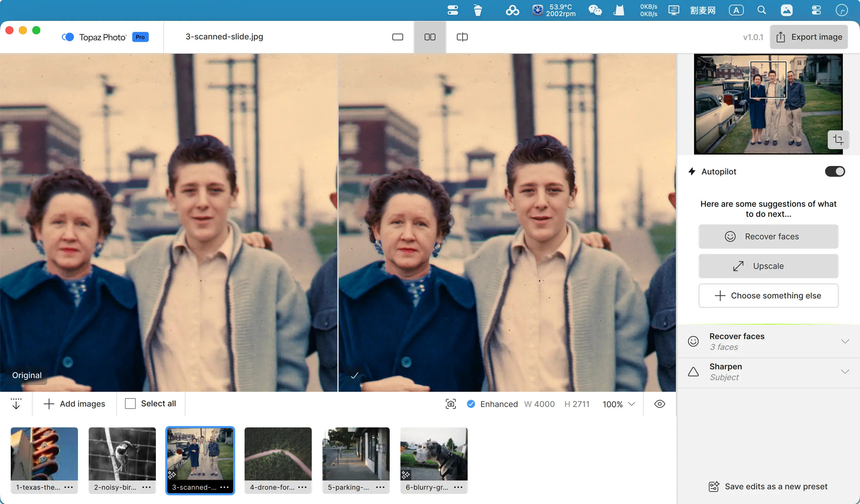Check the Select all checkbox

click(130, 404)
